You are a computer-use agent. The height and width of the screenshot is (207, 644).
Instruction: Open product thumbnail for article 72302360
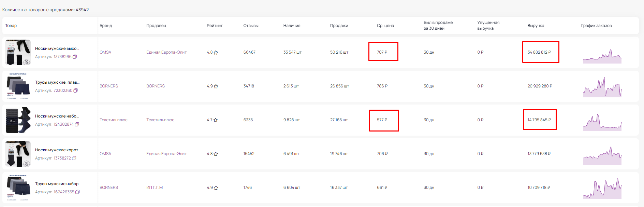18,86
